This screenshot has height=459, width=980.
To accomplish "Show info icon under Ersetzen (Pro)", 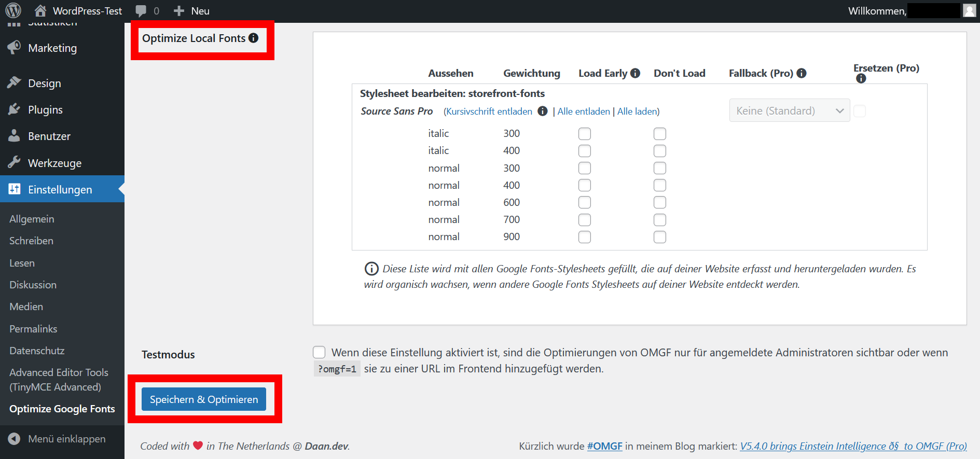I will tap(861, 78).
